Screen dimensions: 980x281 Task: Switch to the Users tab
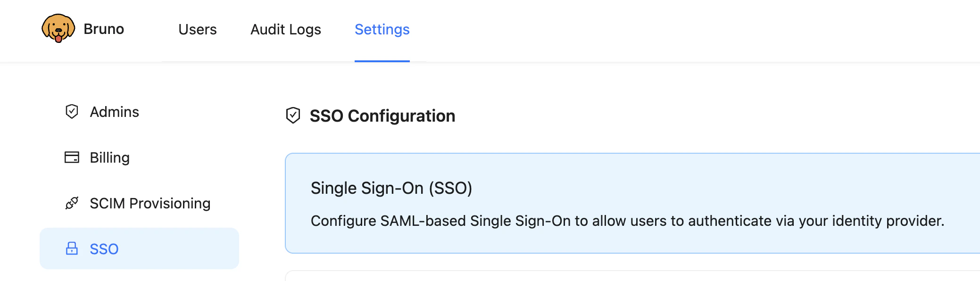pyautogui.click(x=197, y=30)
